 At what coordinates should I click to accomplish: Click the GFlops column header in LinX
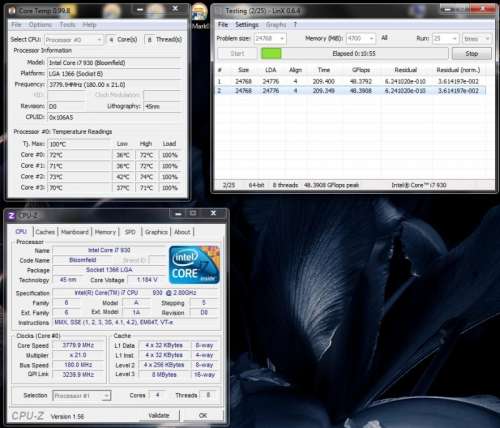pyautogui.click(x=361, y=70)
